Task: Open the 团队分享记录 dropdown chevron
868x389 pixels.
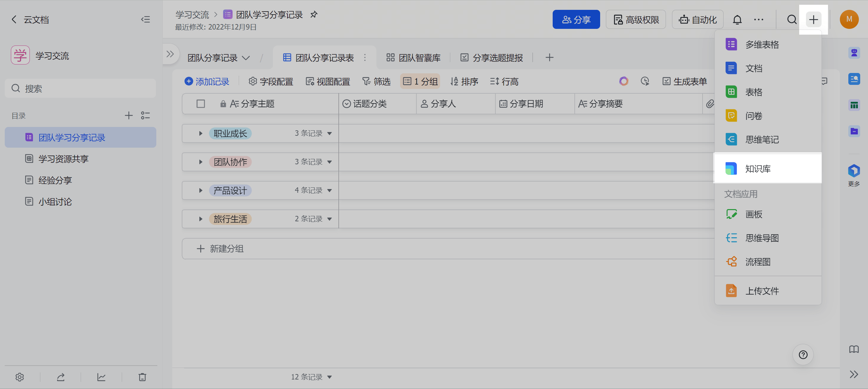Action: tap(246, 58)
